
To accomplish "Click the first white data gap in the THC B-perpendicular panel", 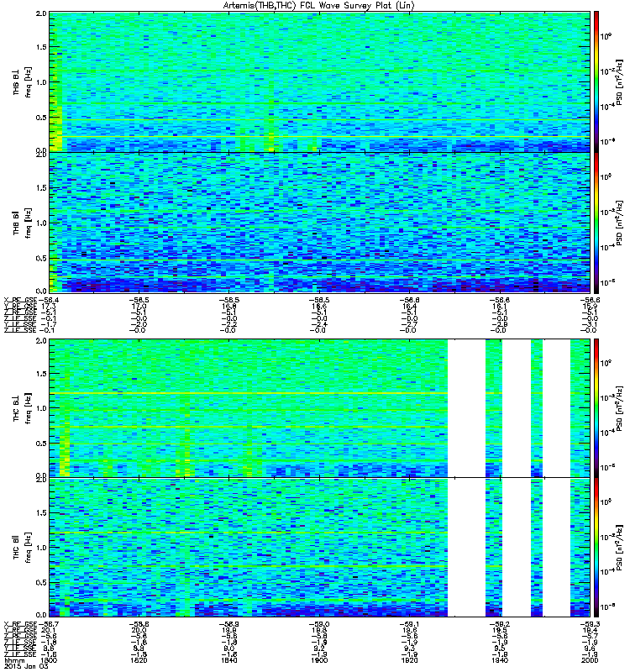I will (x=466, y=408).
